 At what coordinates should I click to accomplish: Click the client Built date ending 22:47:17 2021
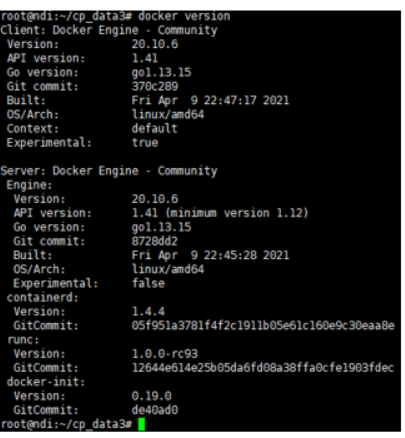click(x=210, y=100)
